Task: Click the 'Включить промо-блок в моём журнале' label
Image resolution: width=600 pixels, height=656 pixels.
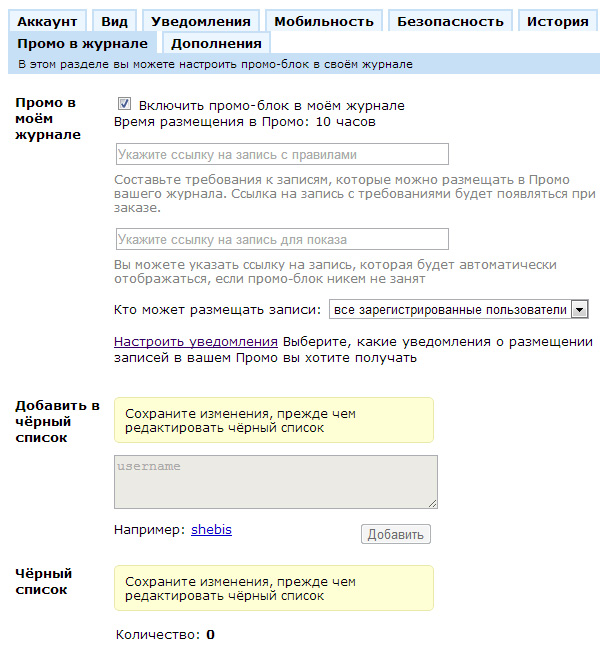Action: point(271,105)
